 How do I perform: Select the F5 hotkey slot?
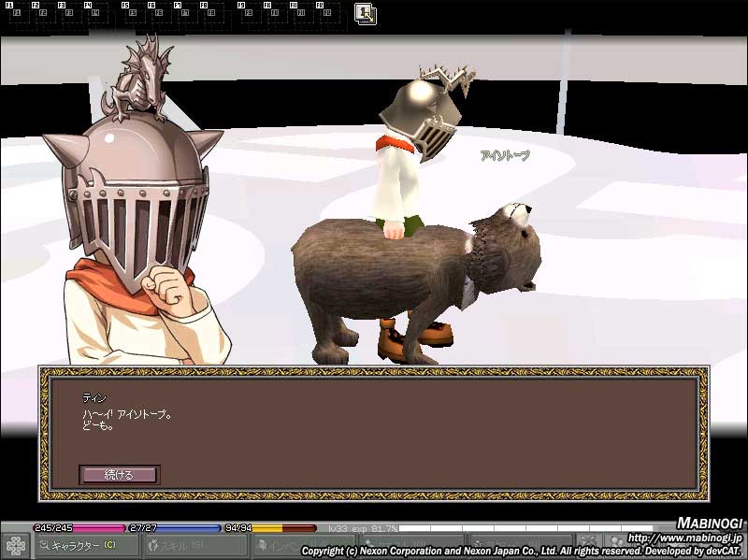(x=133, y=13)
